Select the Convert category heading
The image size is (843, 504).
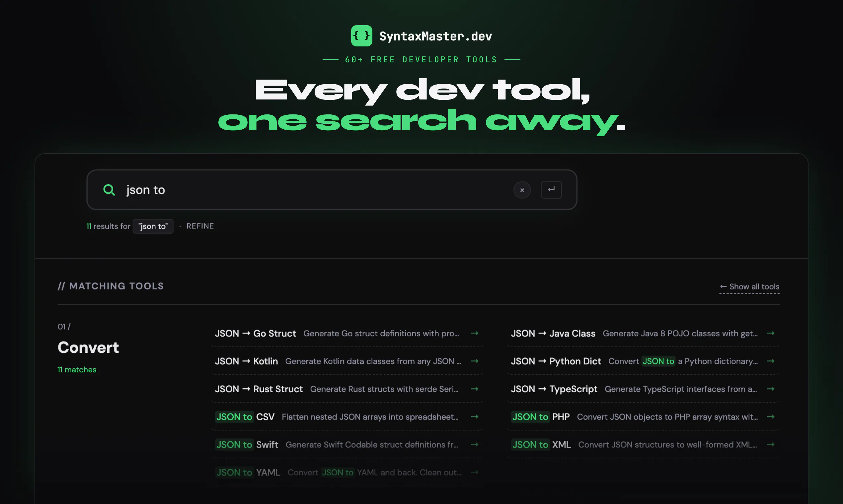pos(88,347)
